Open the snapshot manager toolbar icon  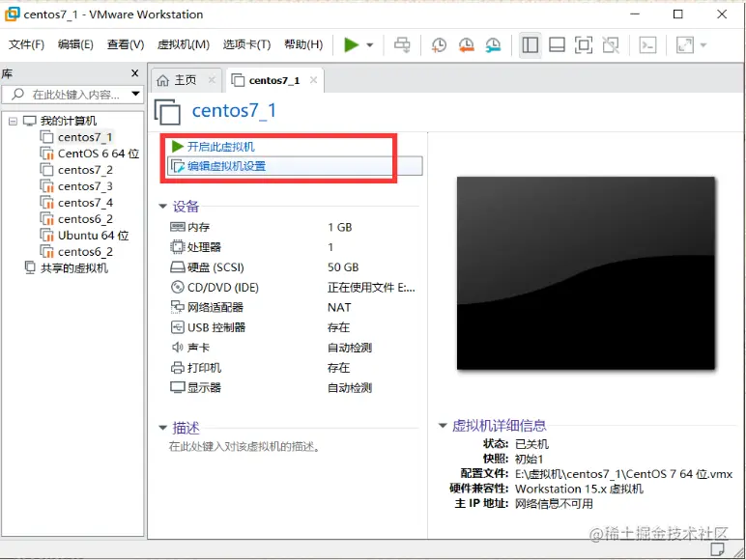click(494, 45)
